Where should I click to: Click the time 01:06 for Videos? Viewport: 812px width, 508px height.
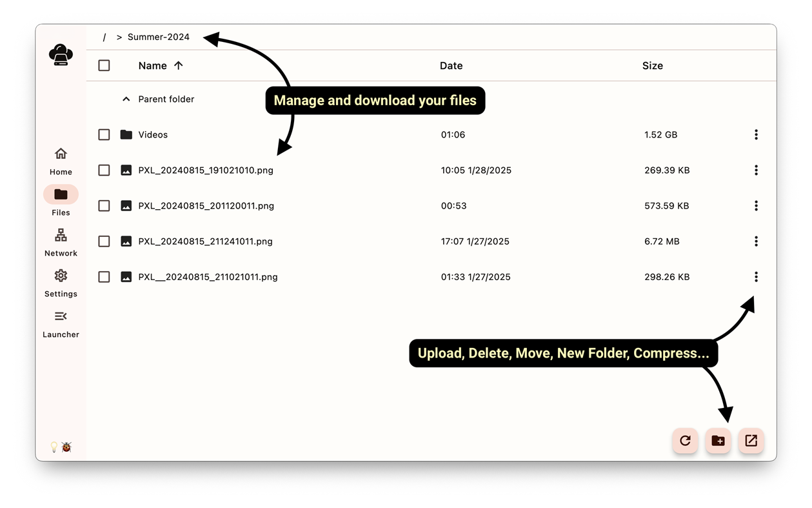(x=453, y=135)
